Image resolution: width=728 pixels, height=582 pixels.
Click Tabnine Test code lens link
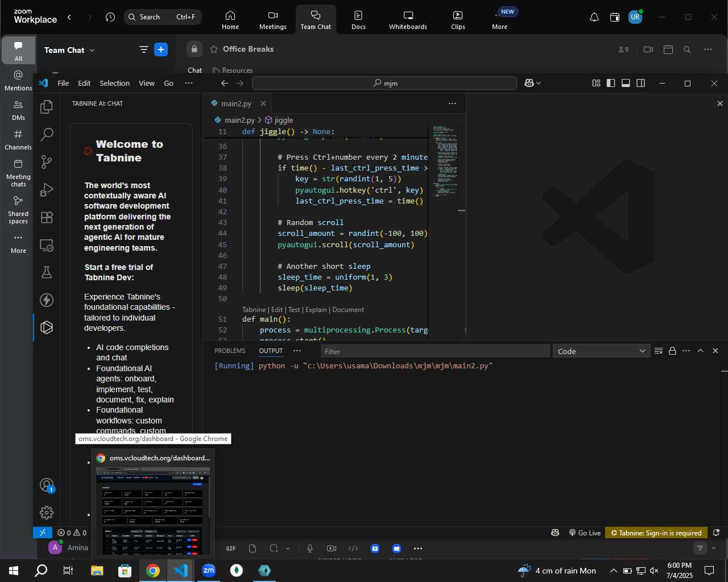point(294,310)
